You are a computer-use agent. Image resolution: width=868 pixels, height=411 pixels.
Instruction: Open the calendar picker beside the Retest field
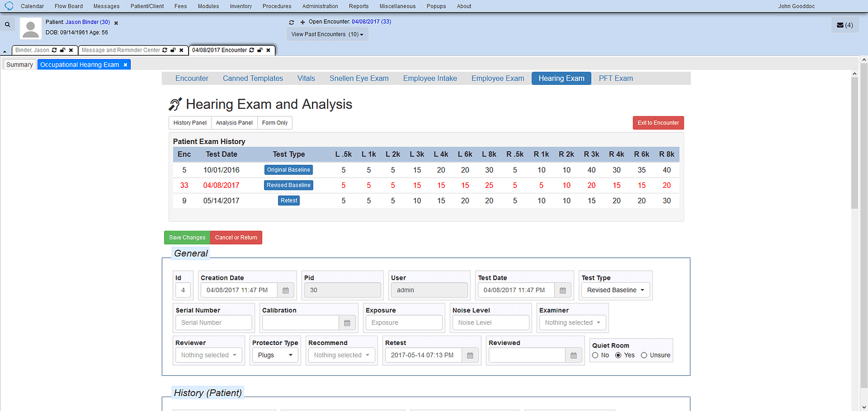point(470,355)
